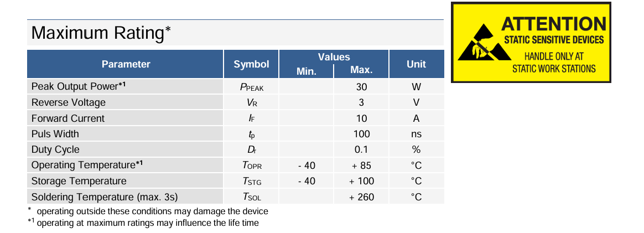The image size is (644, 233).
Task: Click the Max. sub-column header
Action: coord(361,71)
